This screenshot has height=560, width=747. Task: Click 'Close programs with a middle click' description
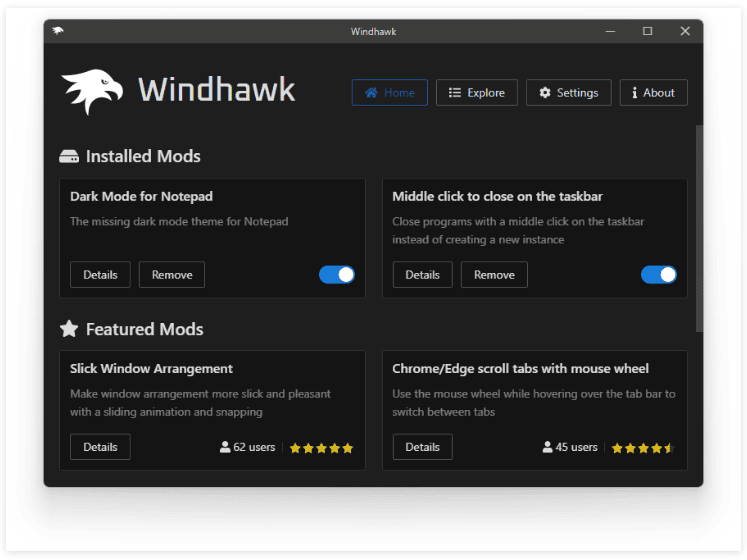point(518,231)
